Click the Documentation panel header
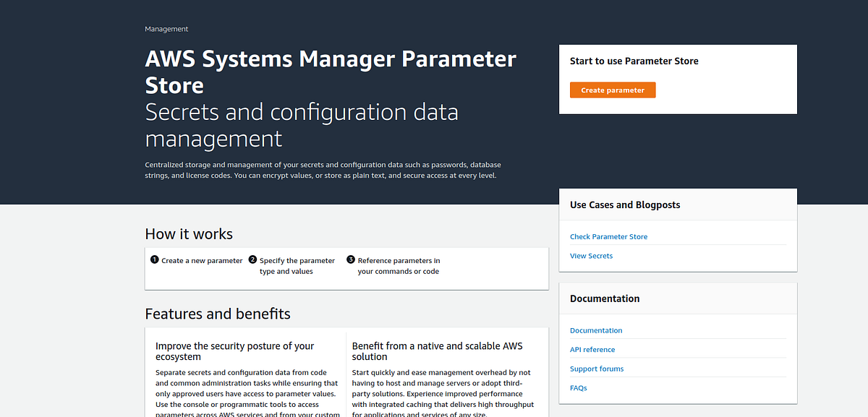This screenshot has width=868, height=417. click(x=605, y=298)
